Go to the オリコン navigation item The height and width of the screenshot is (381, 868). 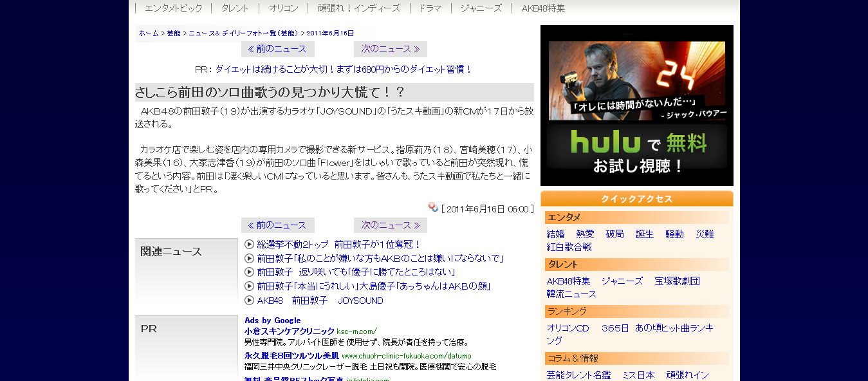coord(284,8)
